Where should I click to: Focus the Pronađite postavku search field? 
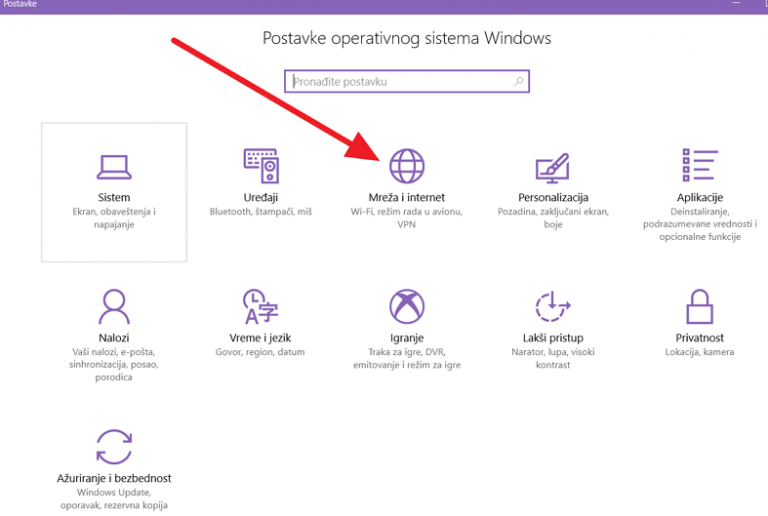(407, 81)
